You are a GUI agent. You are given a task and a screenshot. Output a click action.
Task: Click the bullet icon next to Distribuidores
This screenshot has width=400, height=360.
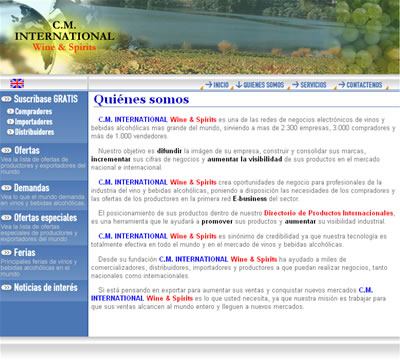click(x=10, y=132)
